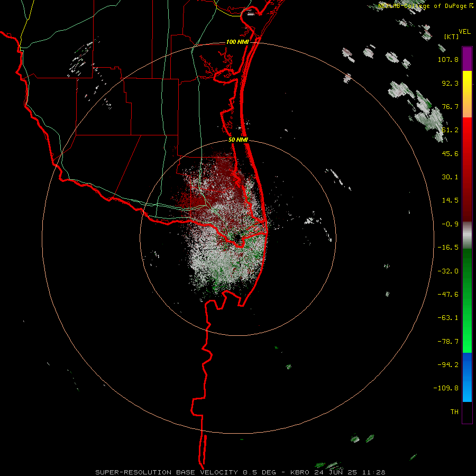The height and width of the screenshot is (476, 476).
Task: Click the 50 NMI range ring label
Action: pos(238,140)
